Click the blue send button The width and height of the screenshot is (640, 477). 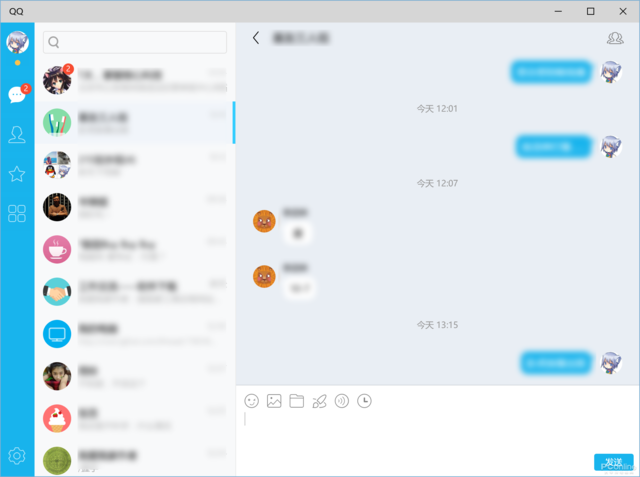coord(613,462)
